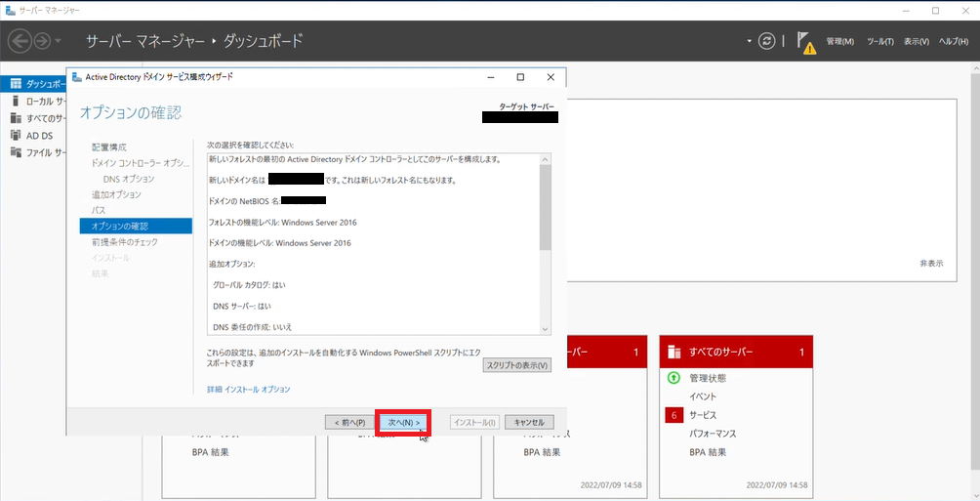Image resolution: width=980 pixels, height=501 pixels.
Task: Go to 配置構成 wizard step
Action: point(109,147)
